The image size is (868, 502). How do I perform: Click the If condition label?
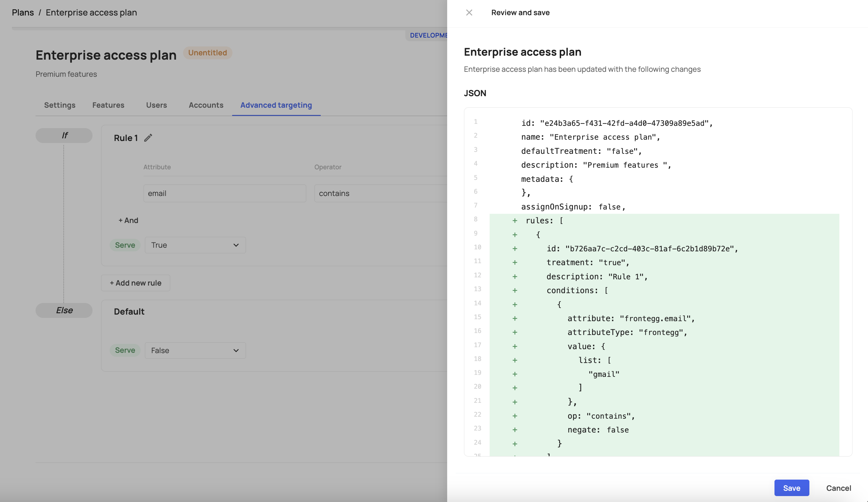[64, 135]
